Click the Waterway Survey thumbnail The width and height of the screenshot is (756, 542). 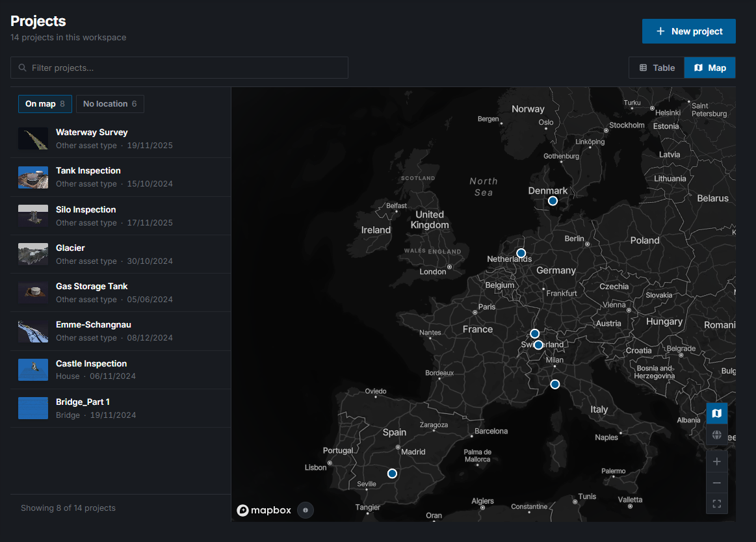[x=33, y=138]
